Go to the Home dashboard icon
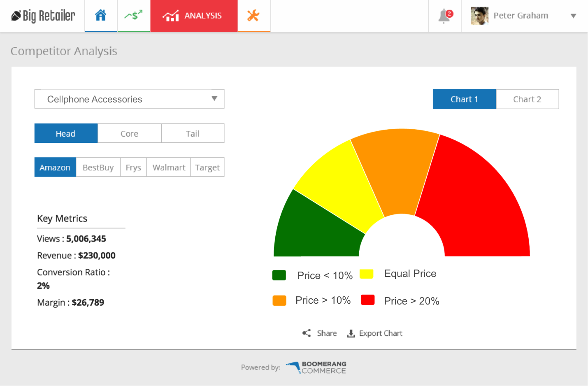Viewport: 588px width, 386px height. (x=101, y=16)
